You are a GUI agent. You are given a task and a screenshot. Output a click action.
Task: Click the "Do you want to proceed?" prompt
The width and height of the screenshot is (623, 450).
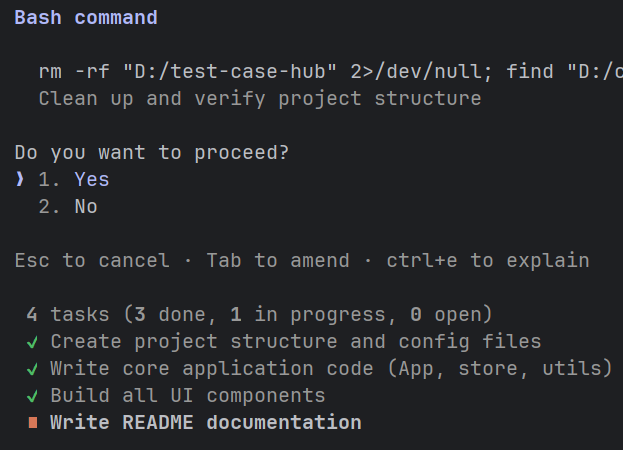(152, 153)
